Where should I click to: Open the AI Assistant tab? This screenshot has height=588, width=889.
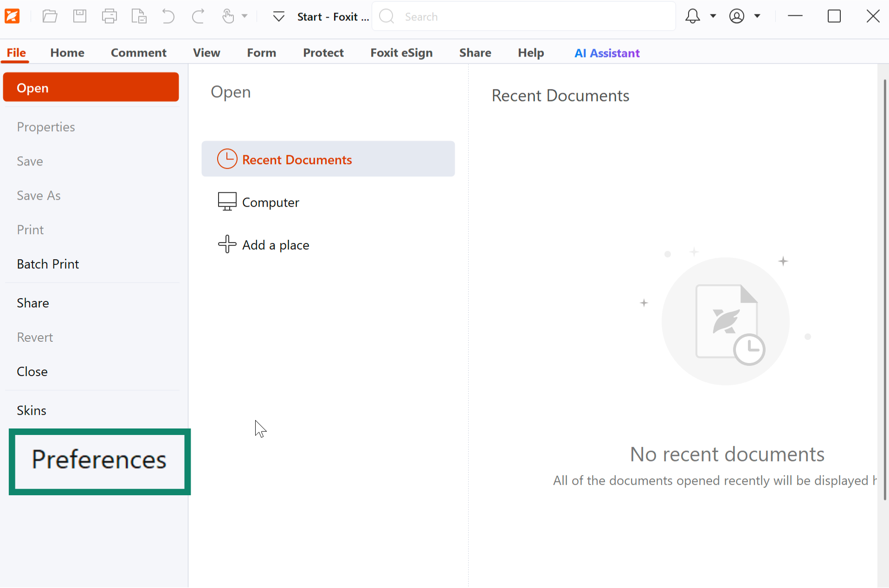point(607,53)
